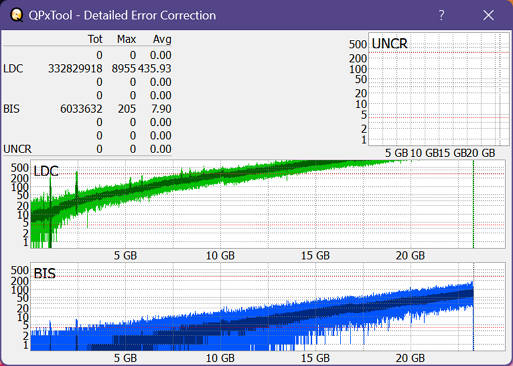Select the LDC total value 332829918

(75, 69)
